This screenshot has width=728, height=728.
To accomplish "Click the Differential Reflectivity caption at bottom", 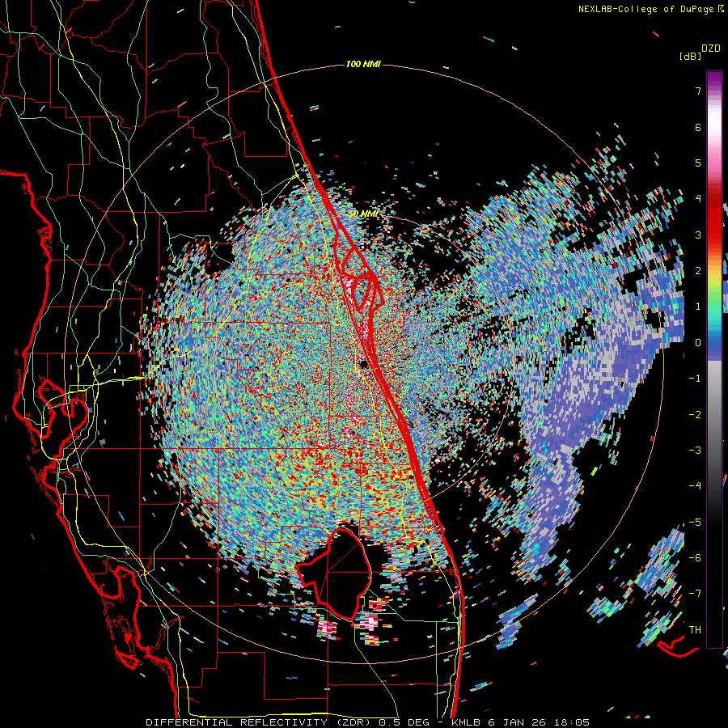I will tap(367, 722).
